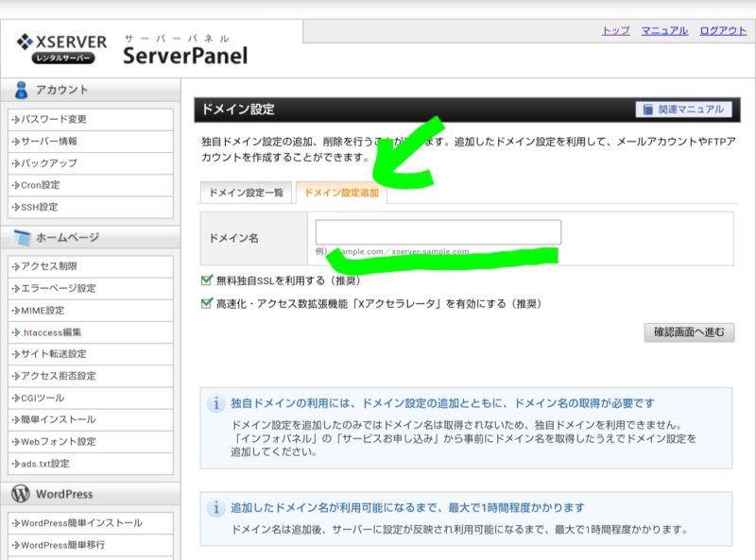Open サーバー情報 menu item

[x=91, y=142]
